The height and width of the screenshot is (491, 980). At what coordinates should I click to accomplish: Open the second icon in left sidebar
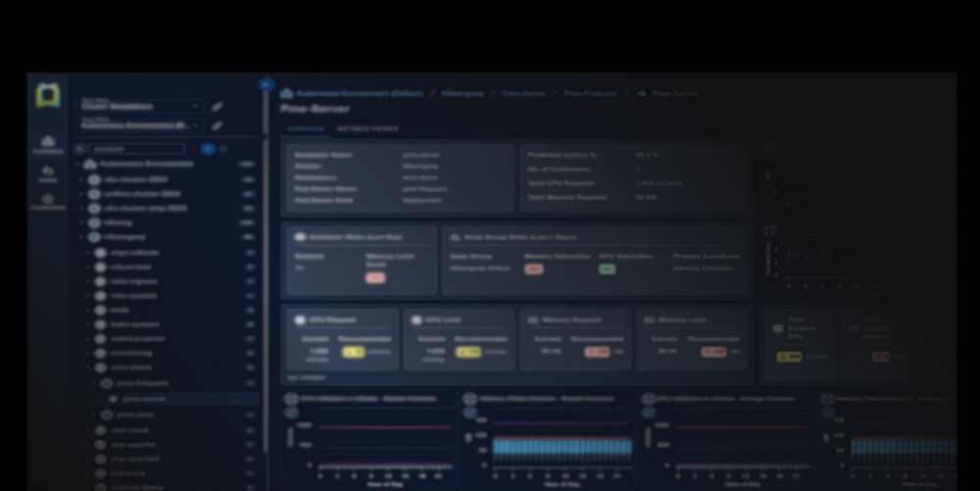click(x=47, y=173)
